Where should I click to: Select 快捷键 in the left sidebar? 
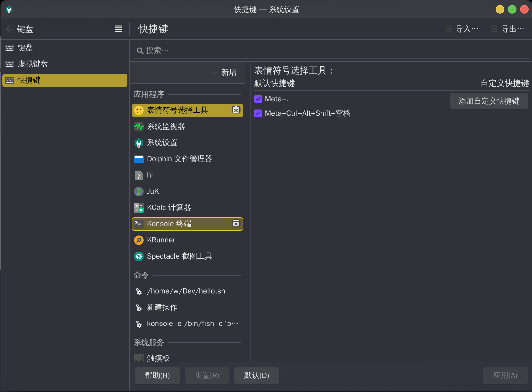(x=65, y=80)
